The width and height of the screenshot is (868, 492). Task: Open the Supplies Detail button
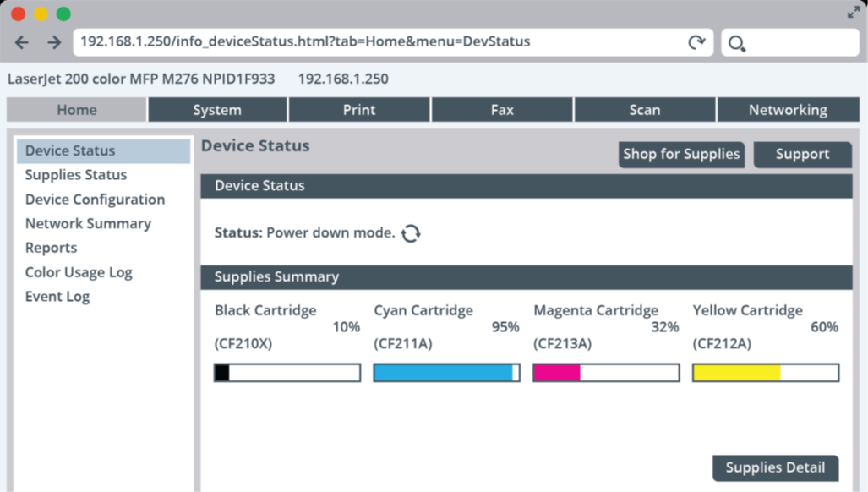(x=776, y=468)
